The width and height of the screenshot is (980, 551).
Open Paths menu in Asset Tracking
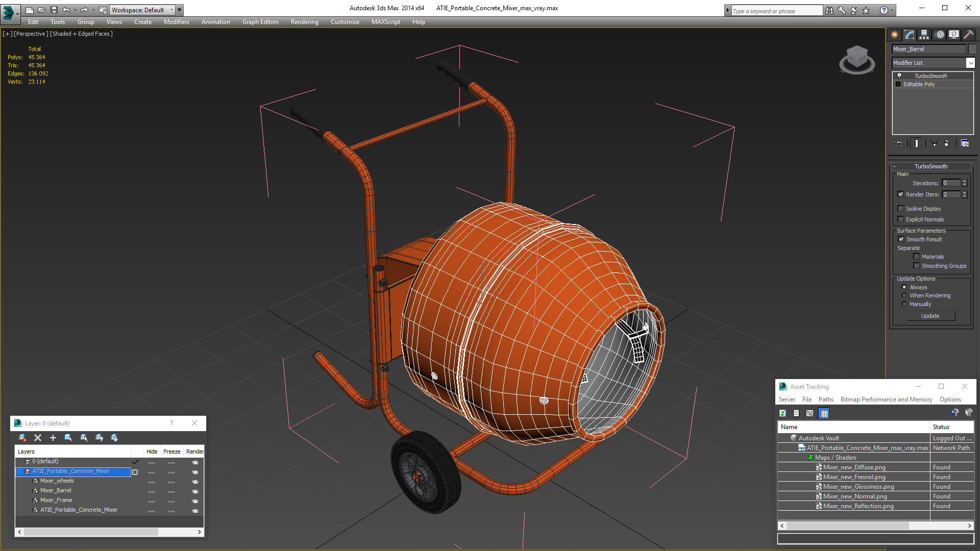825,399
